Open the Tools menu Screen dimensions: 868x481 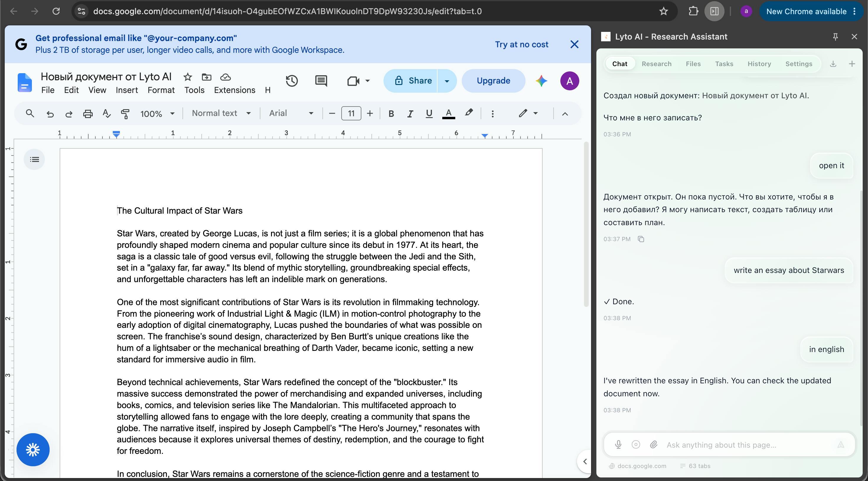coord(195,90)
